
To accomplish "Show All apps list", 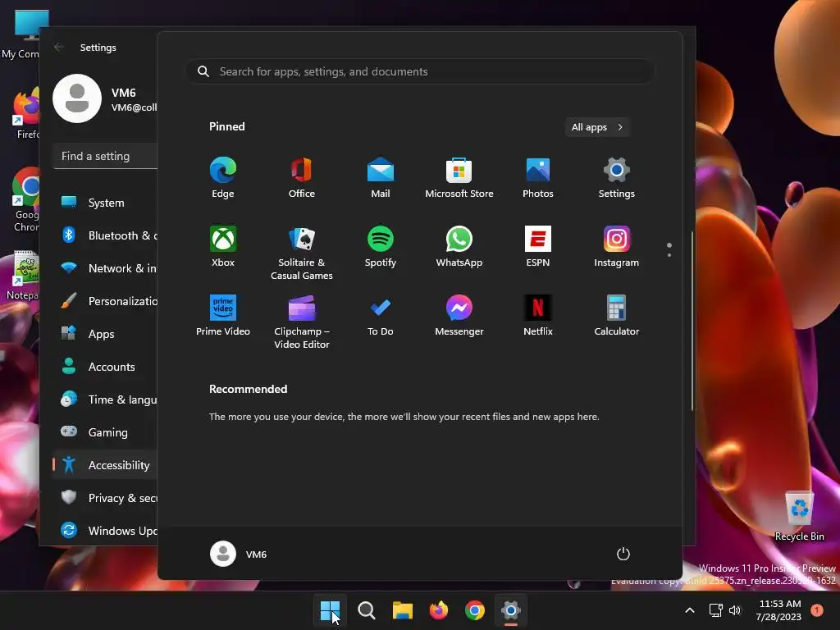I will (597, 127).
